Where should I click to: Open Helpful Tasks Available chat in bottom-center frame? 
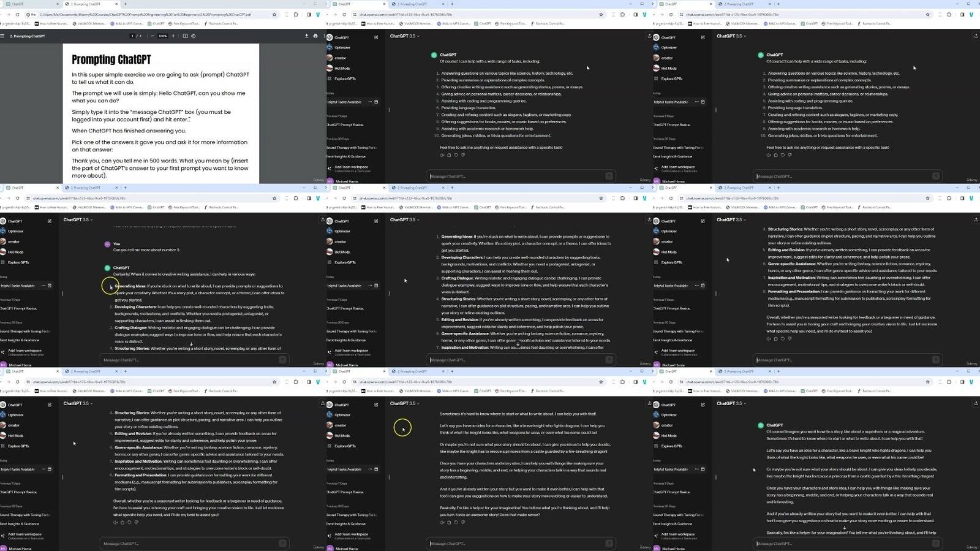[x=344, y=469]
